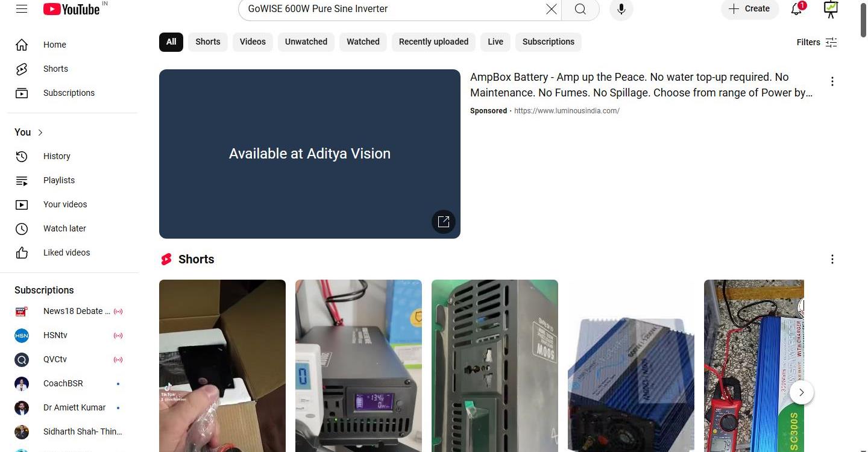
Task: Open Playlists in the sidebar
Action: [72, 180]
